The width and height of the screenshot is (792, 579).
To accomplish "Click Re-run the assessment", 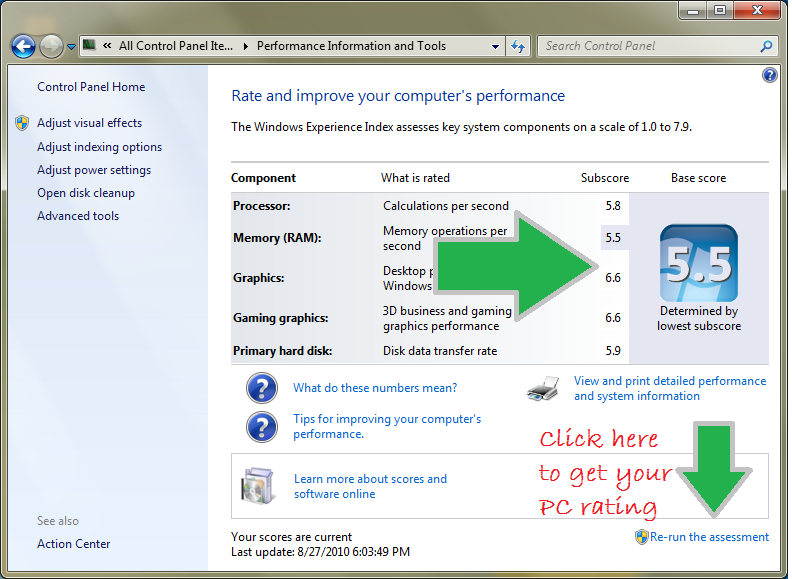I will pyautogui.click(x=709, y=537).
